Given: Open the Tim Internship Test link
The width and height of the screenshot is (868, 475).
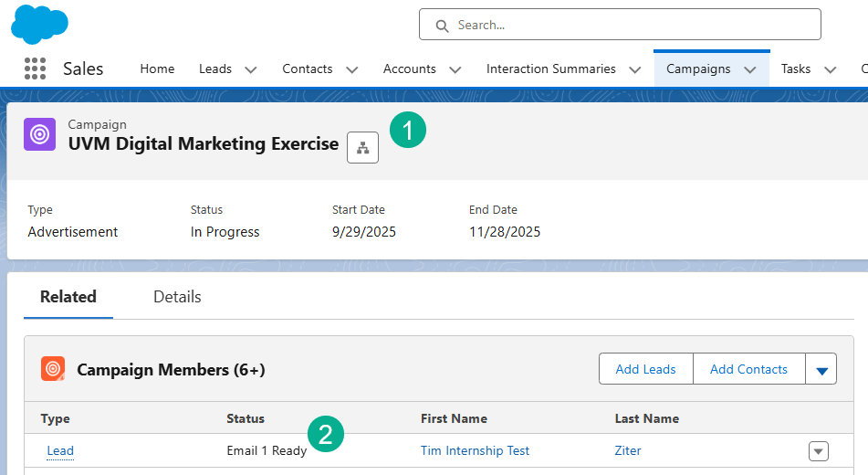Looking at the screenshot, I should click(x=475, y=450).
